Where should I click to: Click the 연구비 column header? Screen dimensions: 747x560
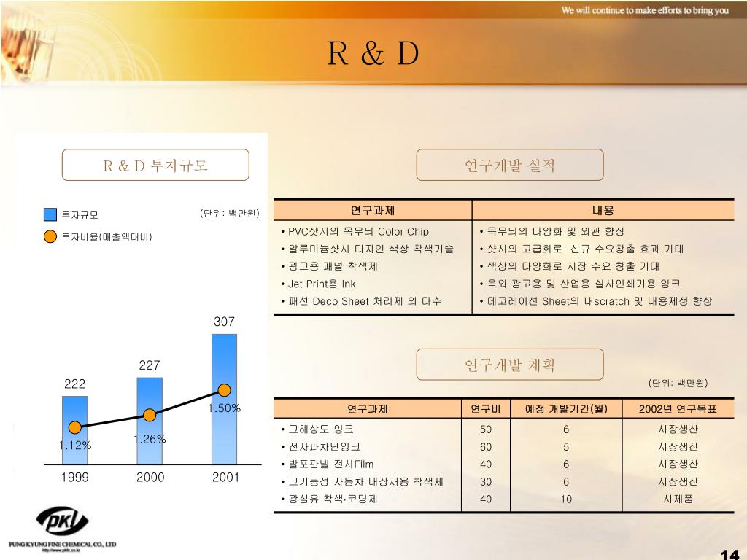click(486, 408)
